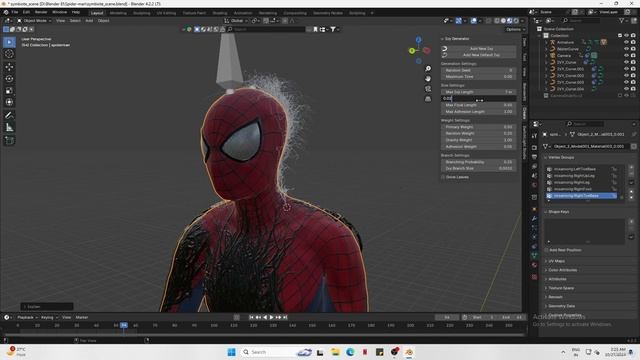Select the Scale tool
Viewport: 640px width, 360px height.
9,91
